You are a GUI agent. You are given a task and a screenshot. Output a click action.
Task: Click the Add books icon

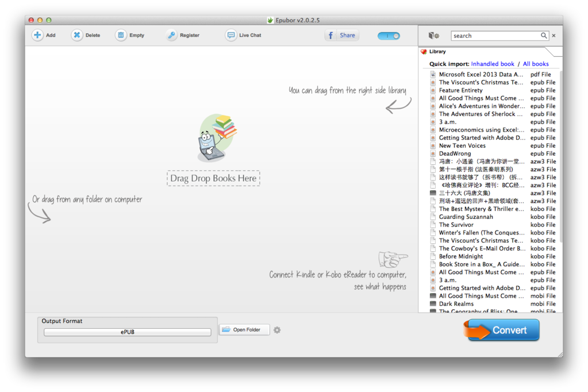[x=37, y=35]
